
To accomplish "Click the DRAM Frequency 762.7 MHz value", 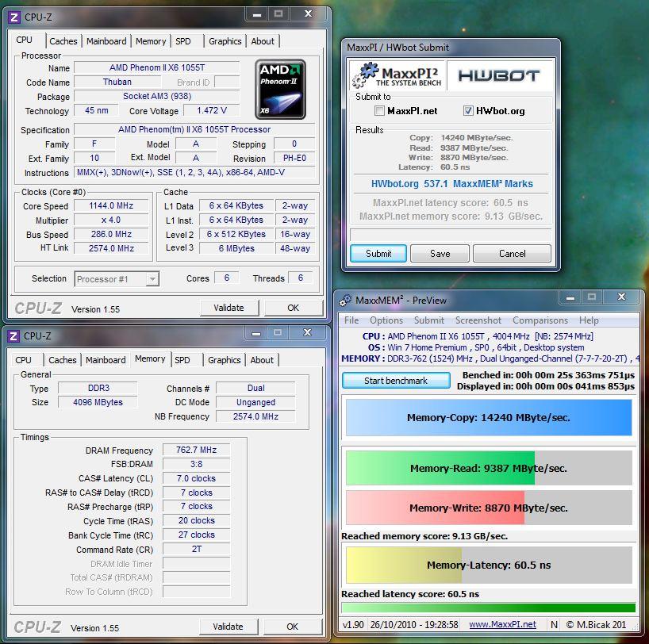I will (196, 450).
